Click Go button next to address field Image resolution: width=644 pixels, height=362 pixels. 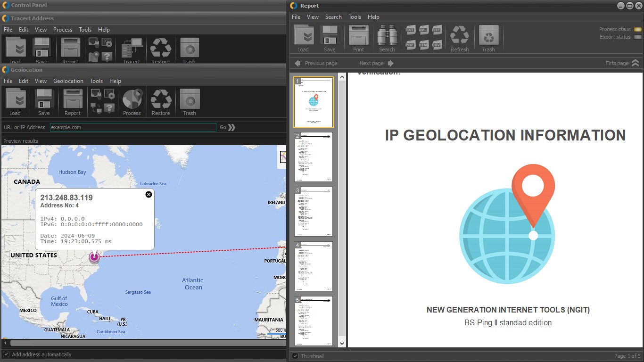tap(228, 127)
